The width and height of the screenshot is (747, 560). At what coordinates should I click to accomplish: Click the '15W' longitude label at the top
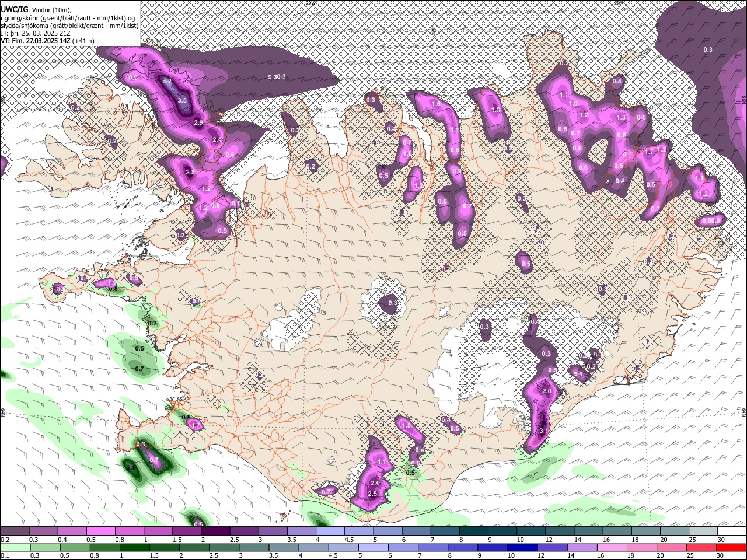tap(619, 3)
